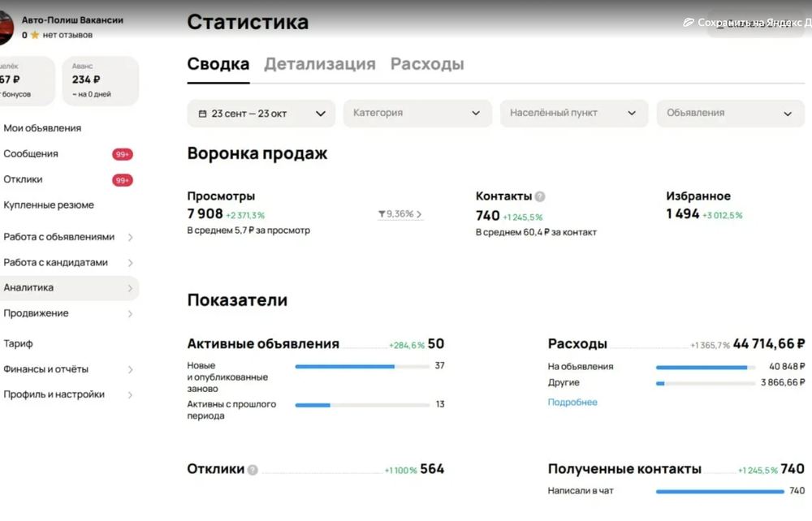812x521 pixels.
Task: Expand the Аналитика chevron
Action: [131, 288]
